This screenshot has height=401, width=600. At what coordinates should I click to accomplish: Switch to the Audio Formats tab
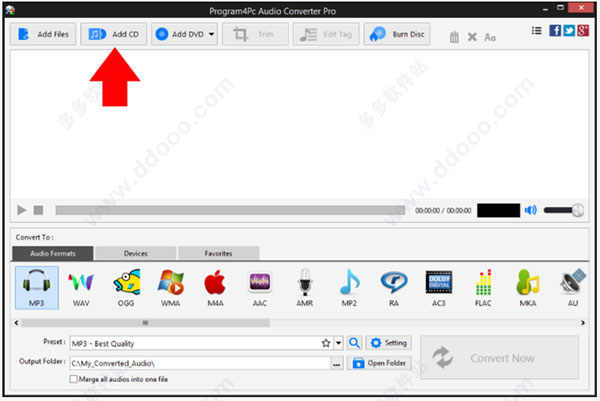(53, 253)
